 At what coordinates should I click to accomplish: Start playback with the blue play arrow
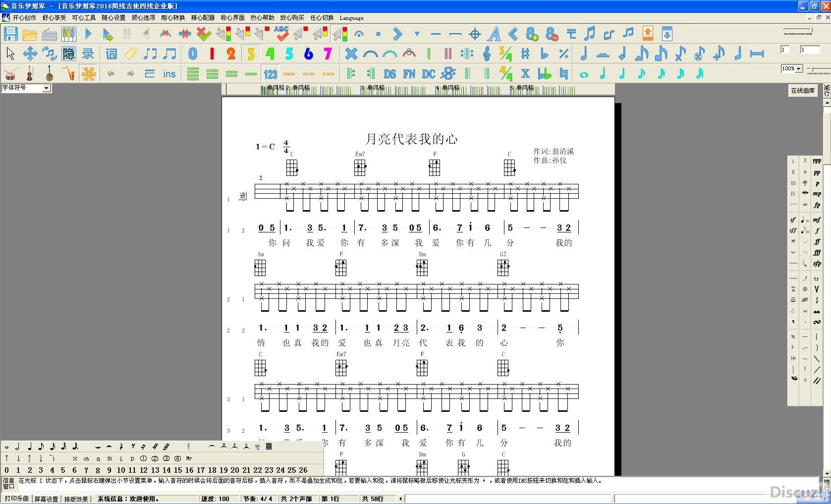(88, 34)
